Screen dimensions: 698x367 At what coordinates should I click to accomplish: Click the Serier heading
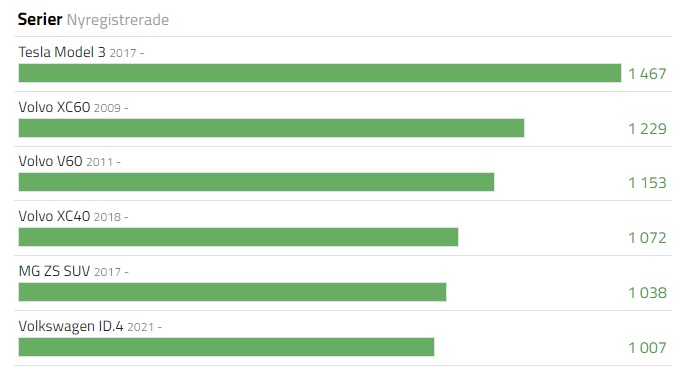[40, 20]
